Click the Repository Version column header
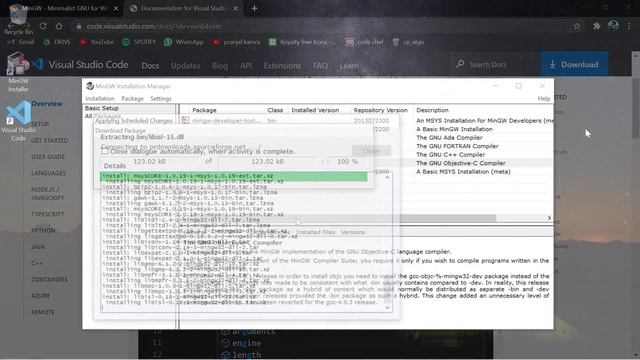This screenshot has width=640, height=360. click(380, 110)
